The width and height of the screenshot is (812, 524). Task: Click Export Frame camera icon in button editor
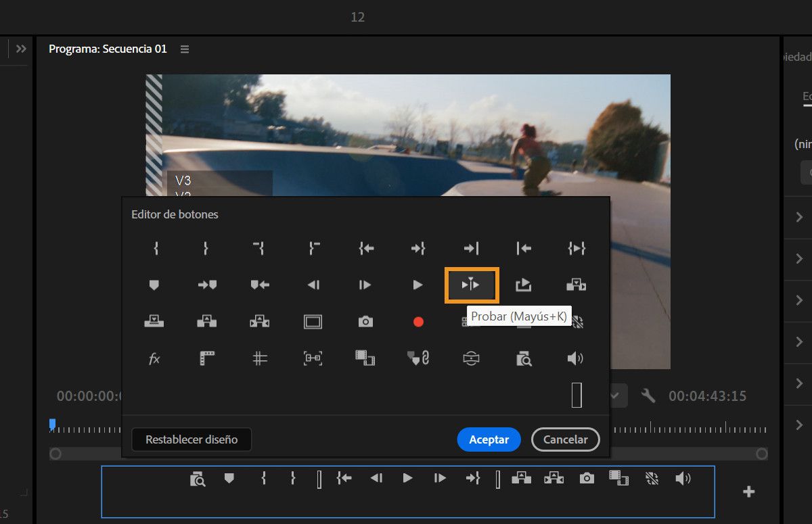(365, 322)
